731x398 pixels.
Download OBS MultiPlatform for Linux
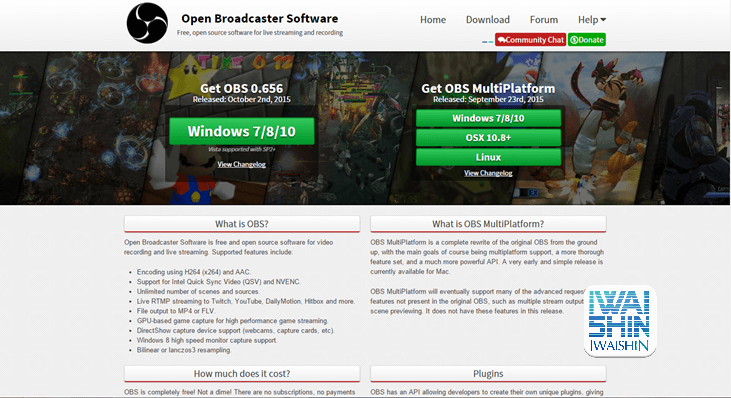click(x=488, y=157)
